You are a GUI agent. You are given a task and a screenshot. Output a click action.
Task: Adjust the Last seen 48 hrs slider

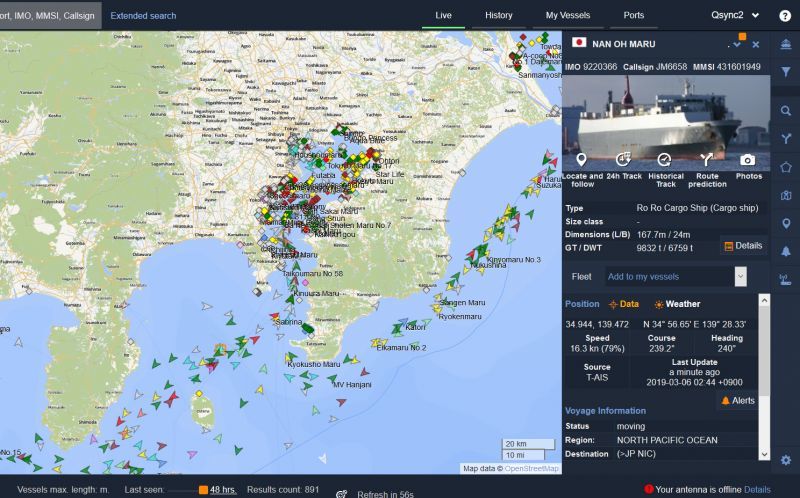pos(203,489)
